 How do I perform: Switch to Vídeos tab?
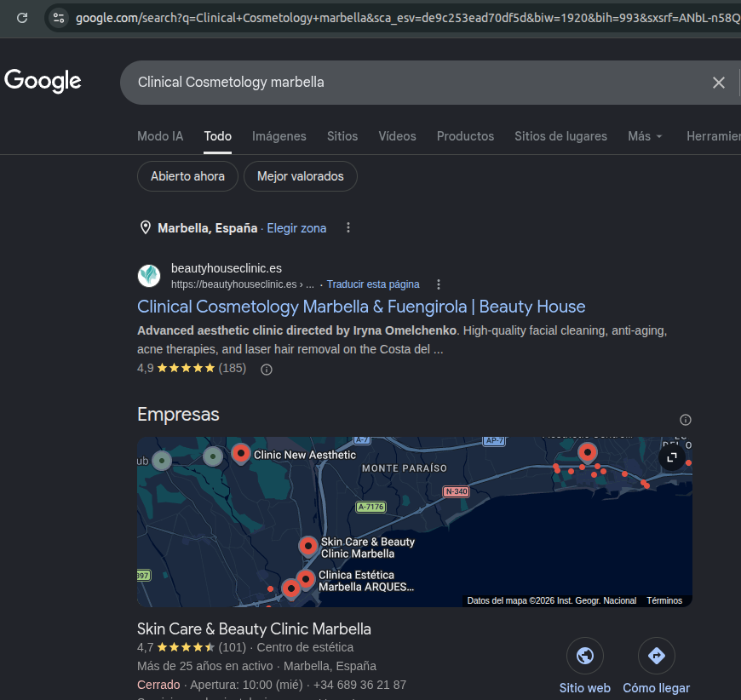(x=397, y=136)
